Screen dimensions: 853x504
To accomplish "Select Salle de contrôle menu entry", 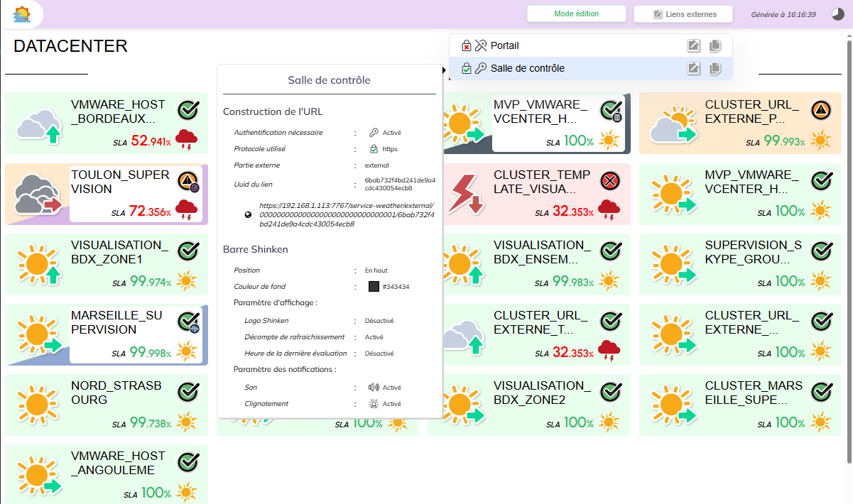I will [527, 69].
